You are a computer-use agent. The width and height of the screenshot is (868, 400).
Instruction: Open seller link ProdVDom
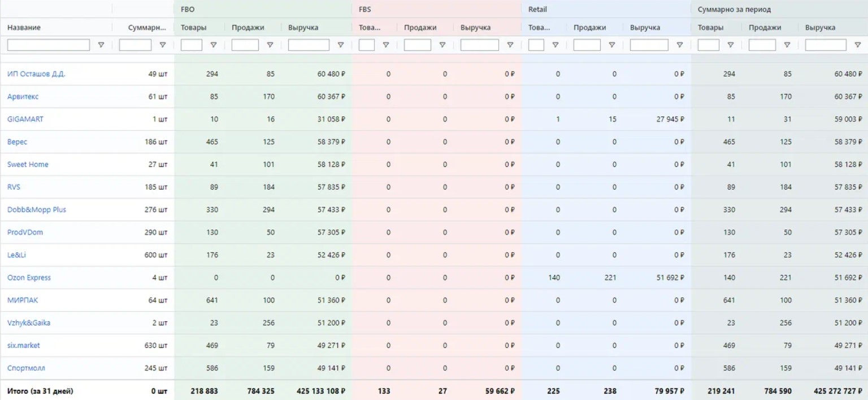coord(25,233)
